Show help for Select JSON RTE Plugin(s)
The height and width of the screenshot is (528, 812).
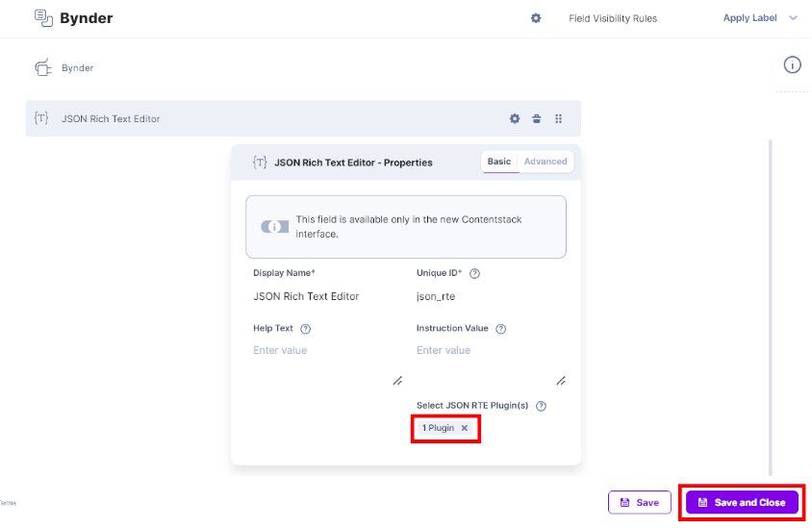point(541,406)
